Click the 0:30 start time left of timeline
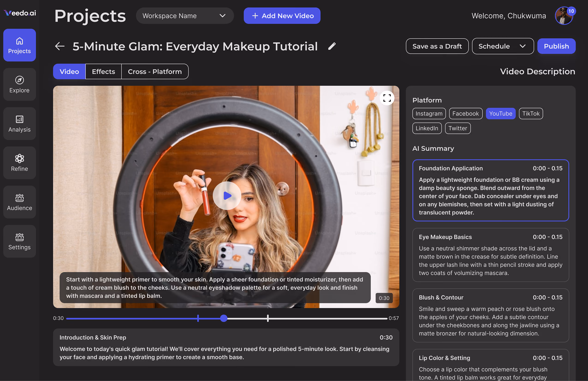588x381 pixels. [58, 318]
